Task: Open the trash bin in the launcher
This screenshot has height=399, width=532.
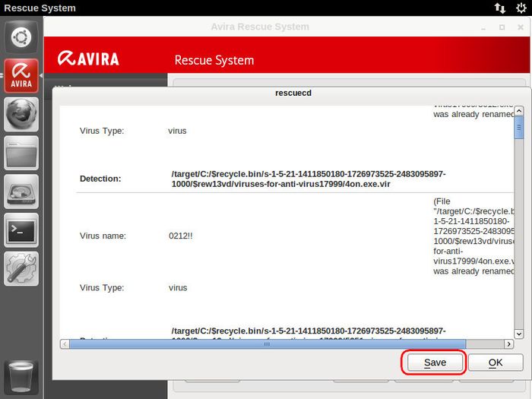Action: pos(21,376)
